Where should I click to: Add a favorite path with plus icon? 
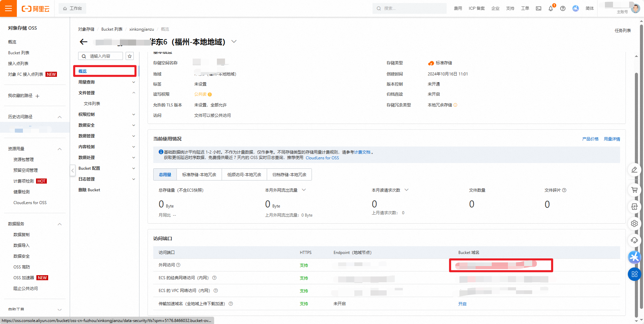click(37, 96)
